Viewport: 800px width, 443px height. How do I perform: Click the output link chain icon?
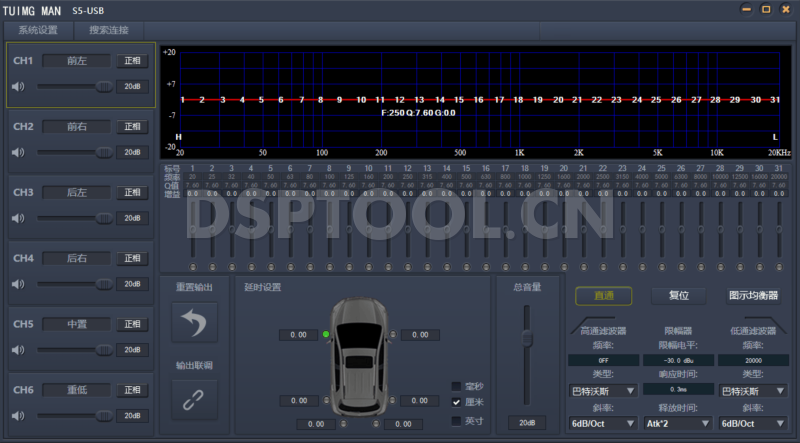(194, 399)
